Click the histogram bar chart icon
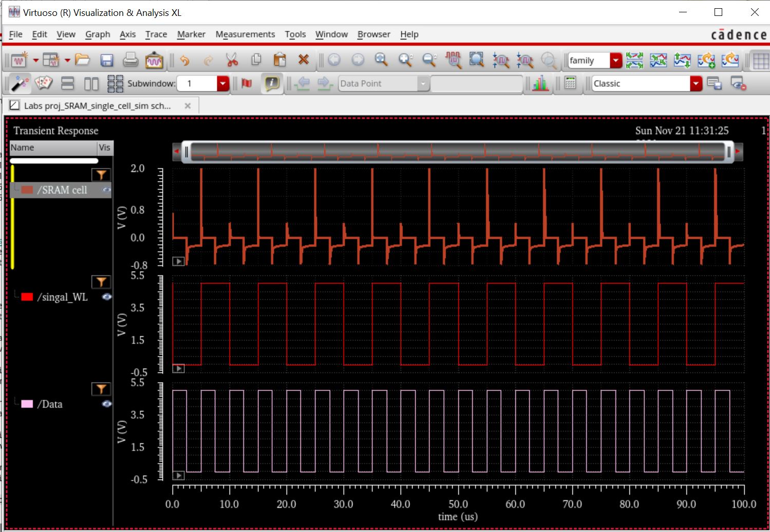This screenshot has height=532, width=770. point(540,83)
